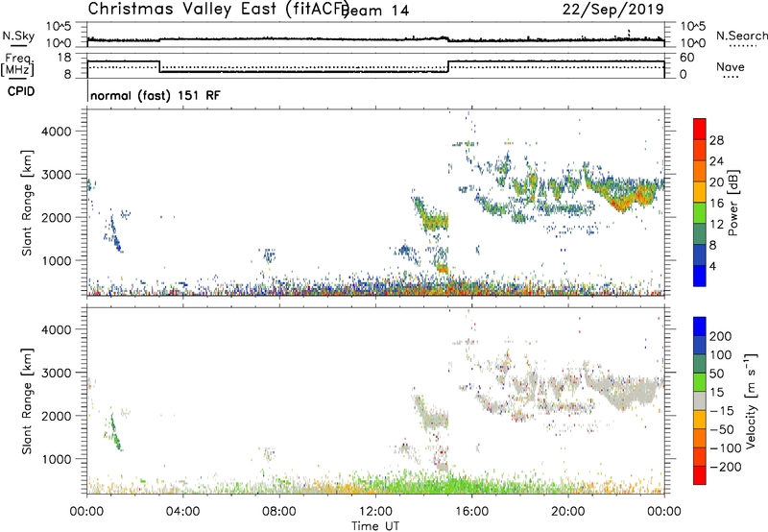Click Velocity color bar segment between 50 and 100
Image resolution: width=768 pixels, height=532 pixels.
[700, 364]
